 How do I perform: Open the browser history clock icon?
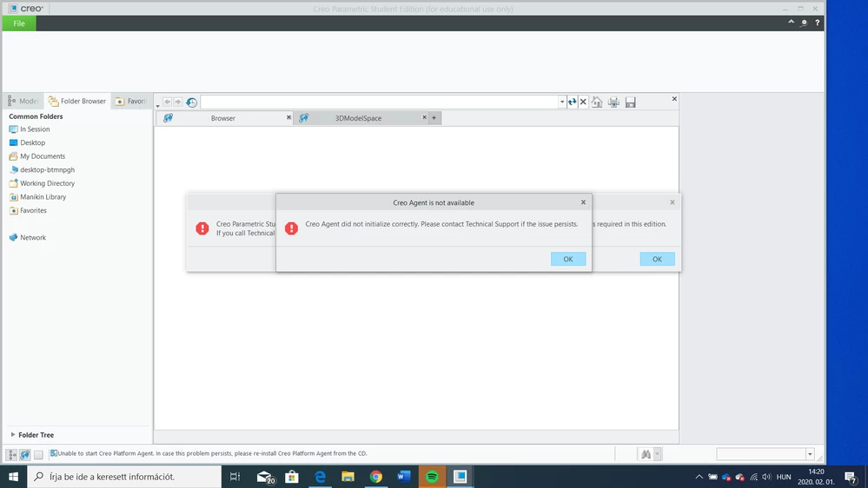point(191,102)
